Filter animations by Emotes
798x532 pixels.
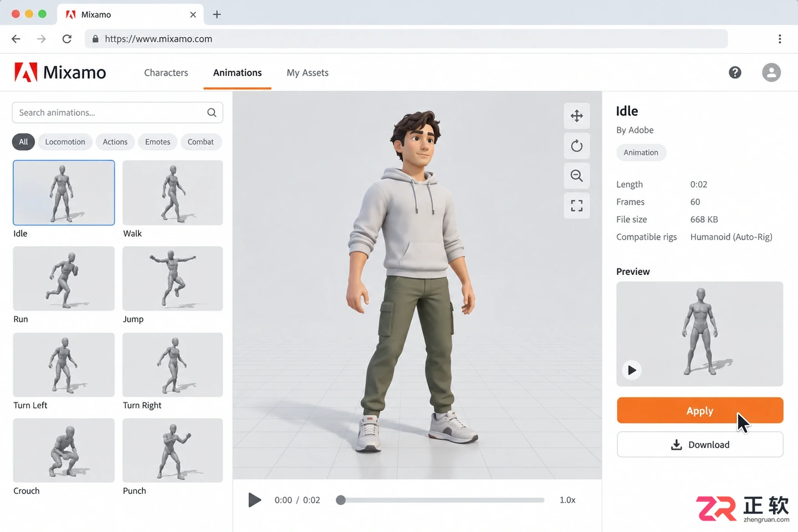click(157, 142)
